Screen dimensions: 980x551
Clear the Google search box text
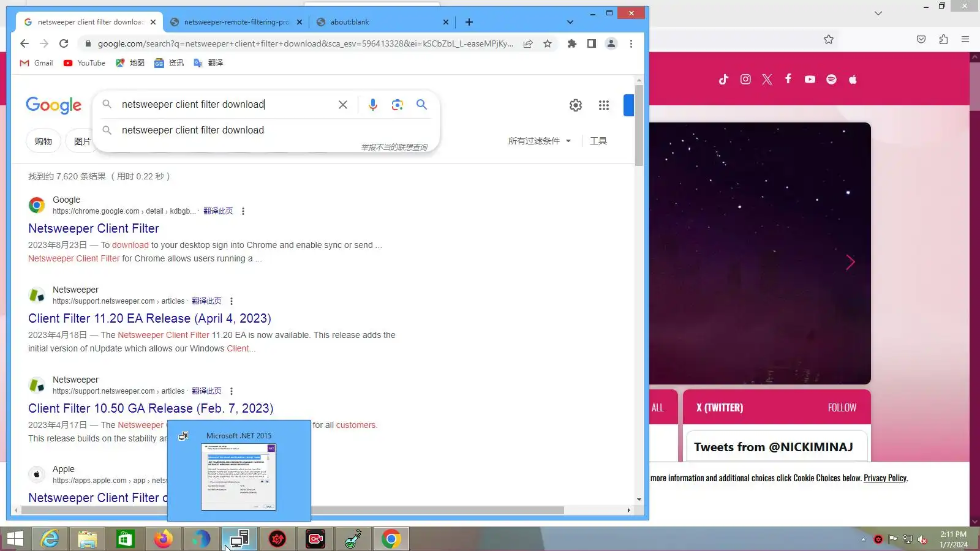343,105
